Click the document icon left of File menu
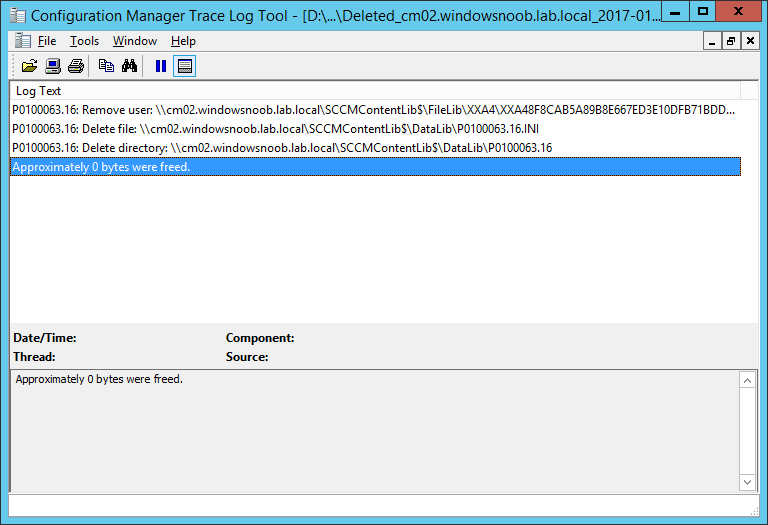 click(x=23, y=41)
